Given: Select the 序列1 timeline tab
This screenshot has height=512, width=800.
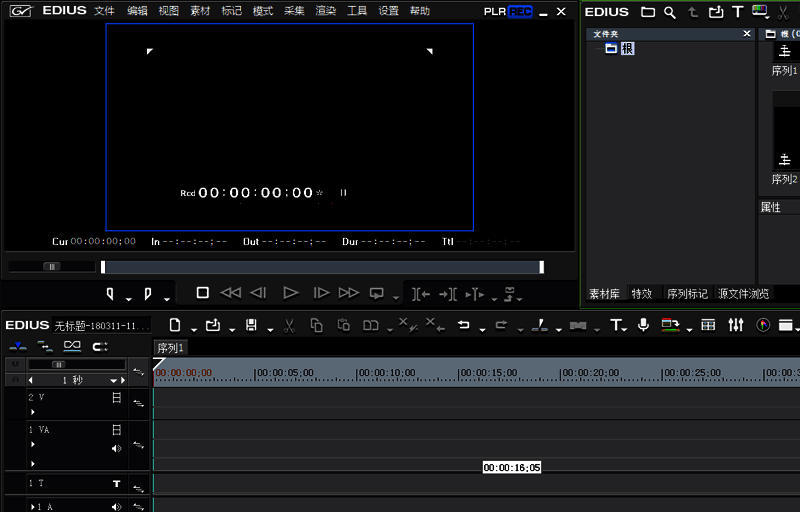Looking at the screenshot, I should [x=170, y=347].
